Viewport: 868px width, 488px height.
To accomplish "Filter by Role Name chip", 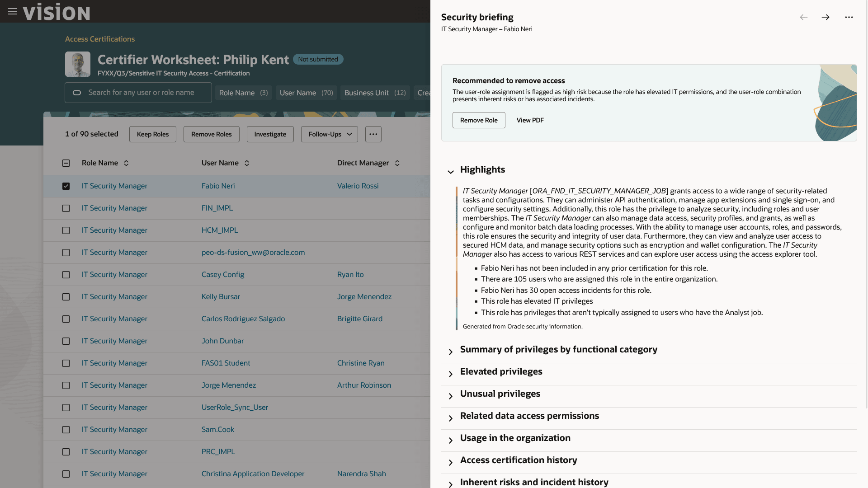I will (243, 93).
